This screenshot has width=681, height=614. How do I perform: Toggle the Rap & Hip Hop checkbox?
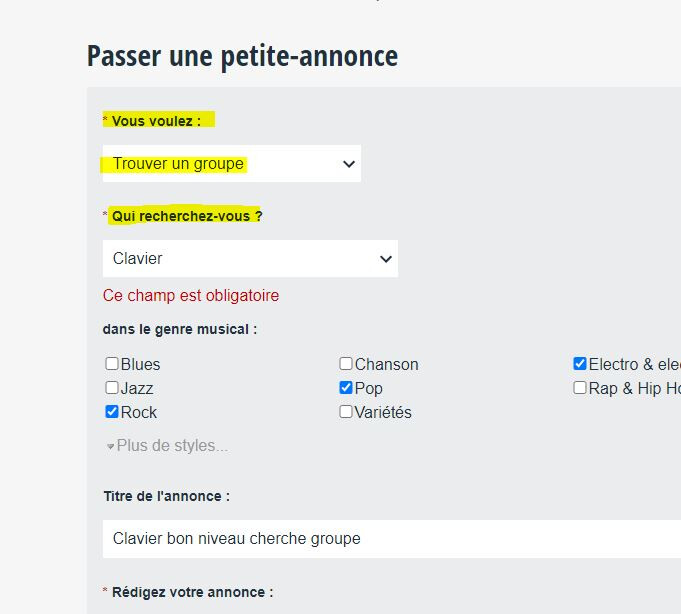(580, 388)
